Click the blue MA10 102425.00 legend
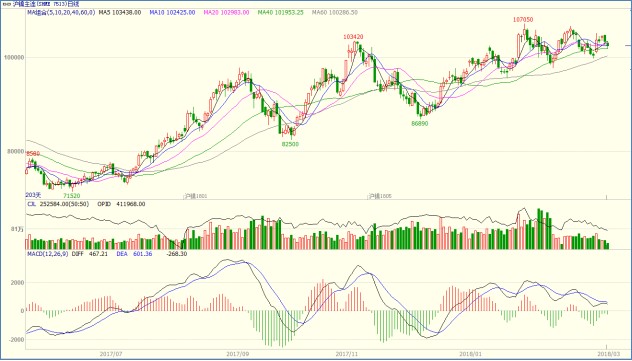Image resolution: width=632 pixels, height=361 pixels. pos(172,13)
